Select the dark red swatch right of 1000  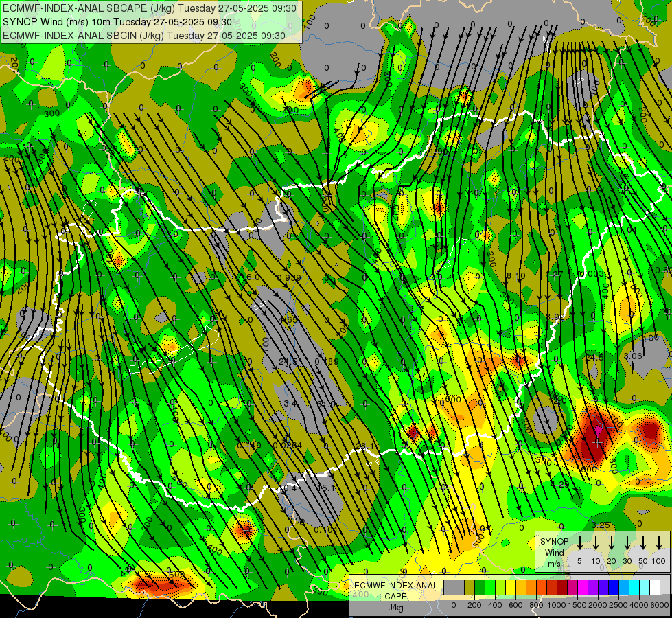click(562, 587)
